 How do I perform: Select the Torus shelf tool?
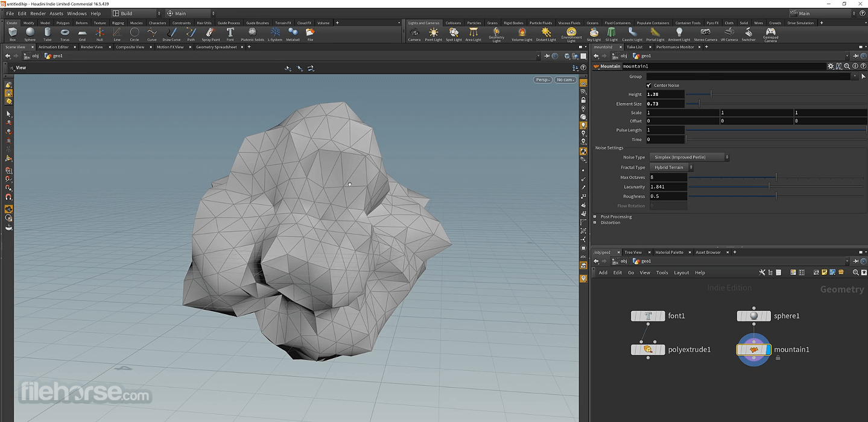(x=65, y=34)
